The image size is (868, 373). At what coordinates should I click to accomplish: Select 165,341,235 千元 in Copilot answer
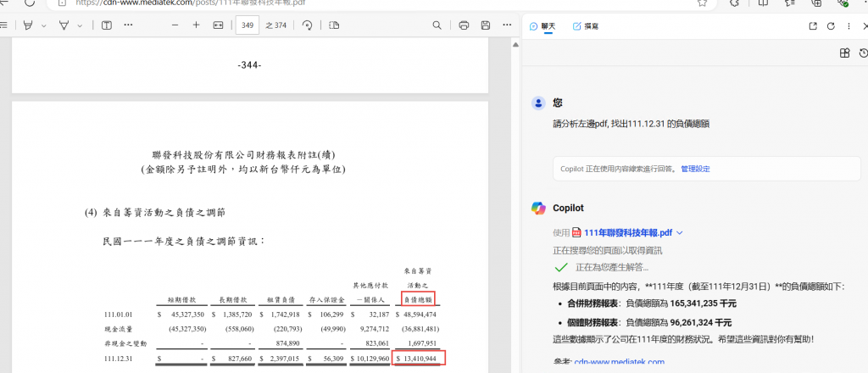703,303
